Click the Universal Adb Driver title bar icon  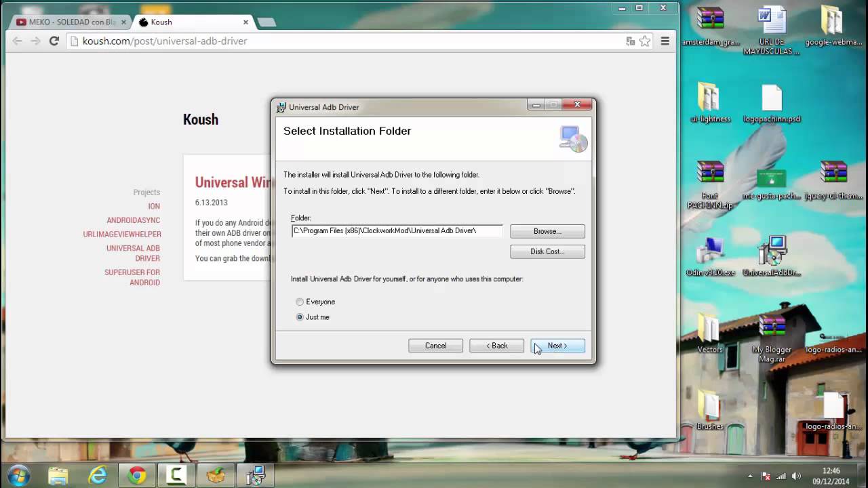(x=281, y=107)
